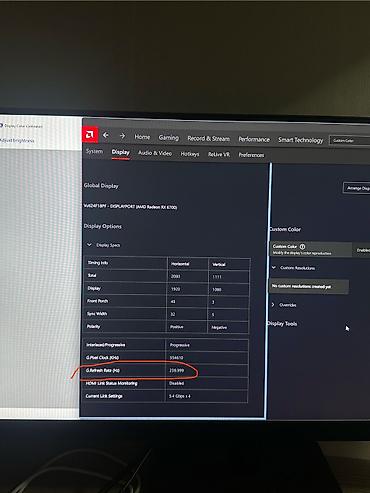Click the search field in the top bar

pyautogui.click(x=349, y=141)
